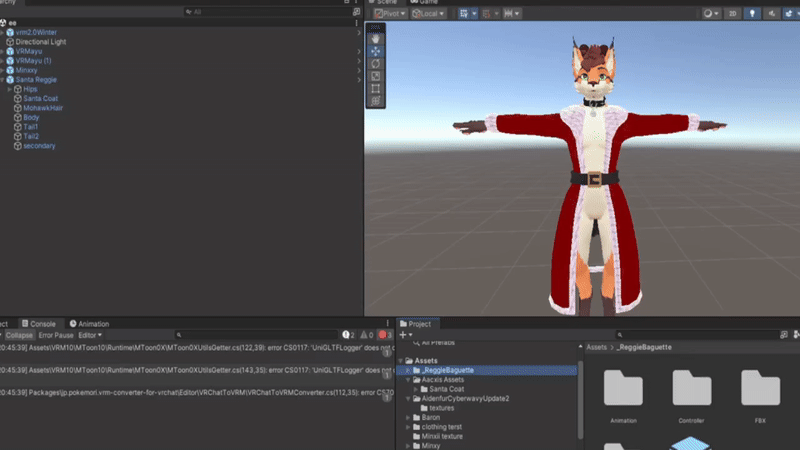Expand the Hips object in Hierarchy
Image resolution: width=800 pixels, height=450 pixels.
(x=9, y=88)
